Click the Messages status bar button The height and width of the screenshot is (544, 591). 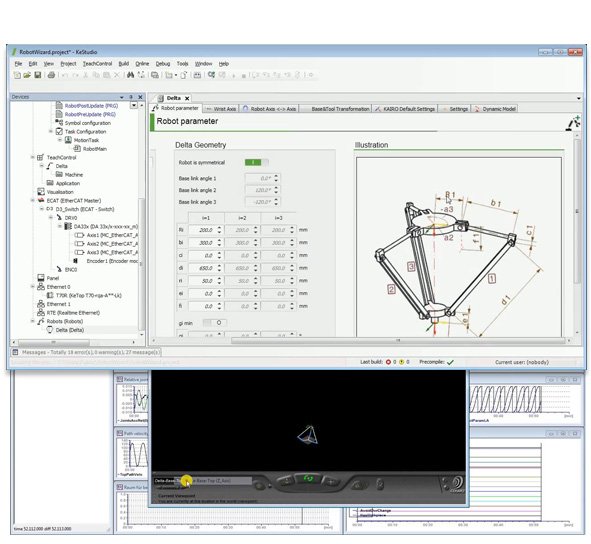point(86,352)
